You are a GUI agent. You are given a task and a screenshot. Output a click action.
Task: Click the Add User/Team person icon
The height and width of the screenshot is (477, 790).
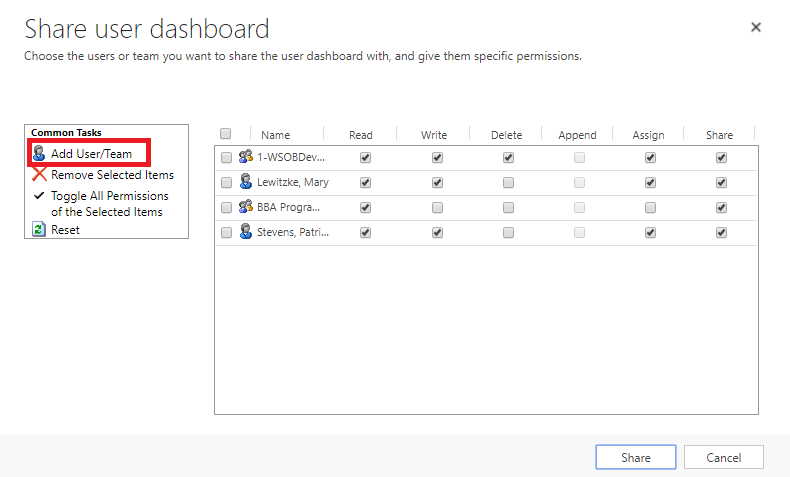[x=39, y=154]
